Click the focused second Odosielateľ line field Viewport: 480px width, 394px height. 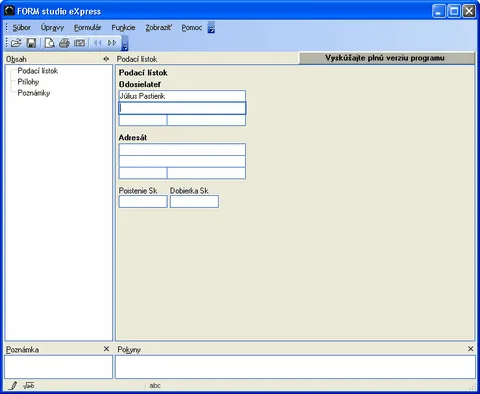pos(182,108)
